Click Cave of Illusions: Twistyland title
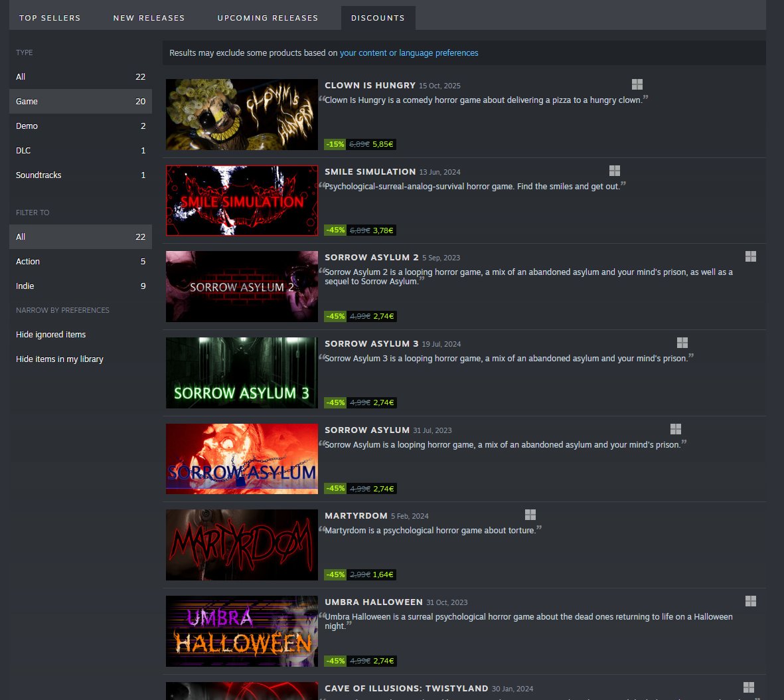Viewport: 784px width, 700px height. click(x=406, y=689)
